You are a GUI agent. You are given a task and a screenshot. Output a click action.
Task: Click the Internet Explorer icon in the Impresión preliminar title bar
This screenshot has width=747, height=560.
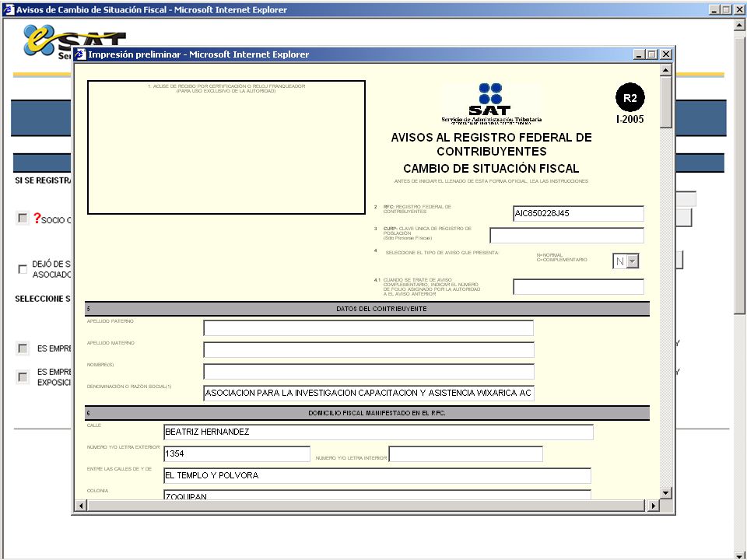(80, 54)
